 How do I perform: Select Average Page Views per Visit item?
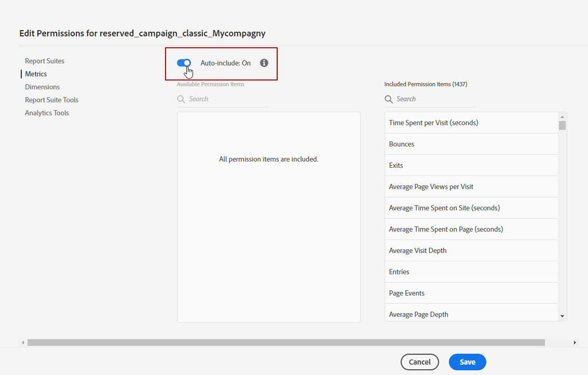471,186
